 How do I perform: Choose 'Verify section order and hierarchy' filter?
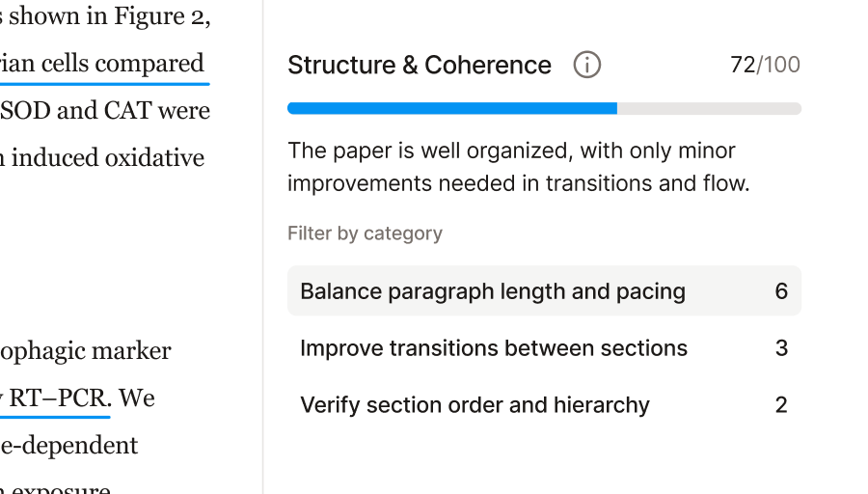[475, 405]
